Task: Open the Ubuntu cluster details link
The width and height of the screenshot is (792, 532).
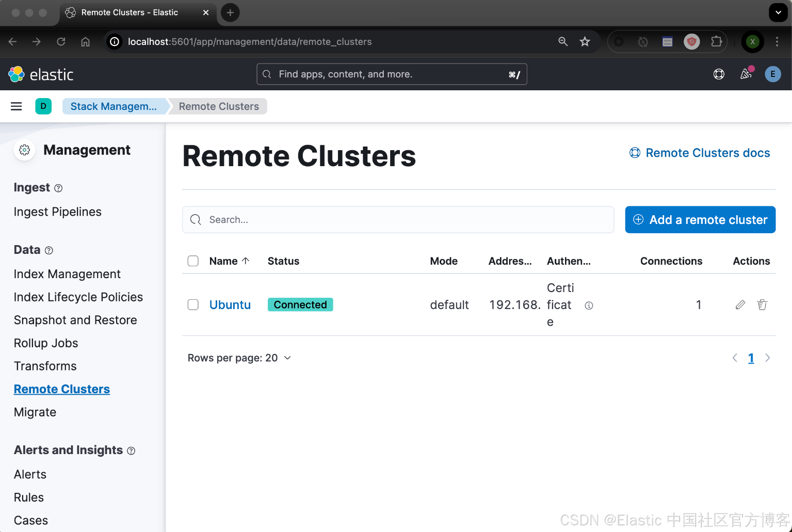Action: (230, 305)
